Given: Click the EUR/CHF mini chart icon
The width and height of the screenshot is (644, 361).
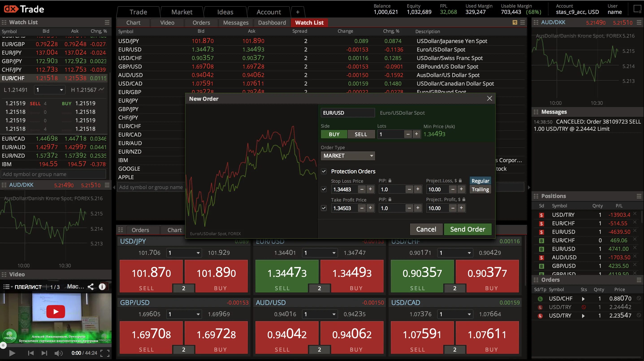Looking at the screenshot, I should tap(101, 89).
